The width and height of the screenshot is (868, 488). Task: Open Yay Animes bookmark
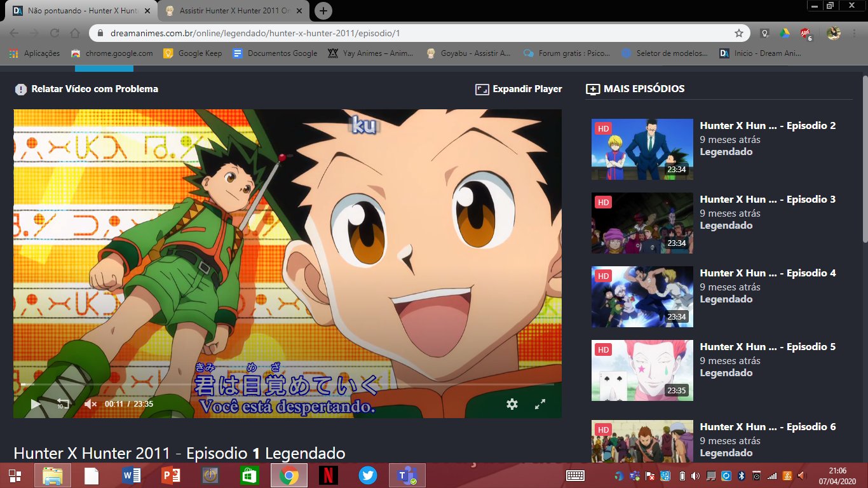(371, 53)
